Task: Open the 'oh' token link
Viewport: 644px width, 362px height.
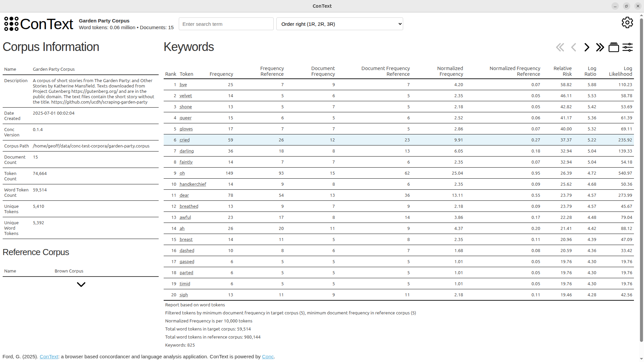Action: [x=182, y=173]
